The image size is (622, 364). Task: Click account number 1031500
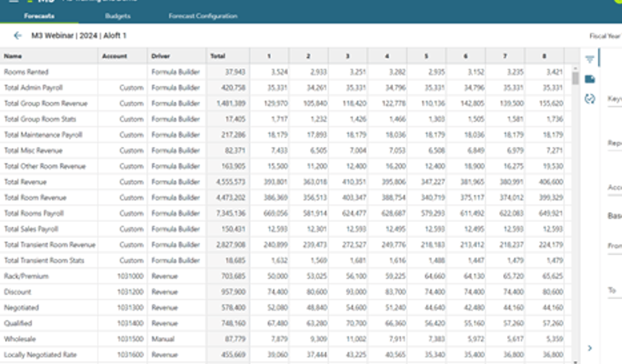(x=130, y=339)
